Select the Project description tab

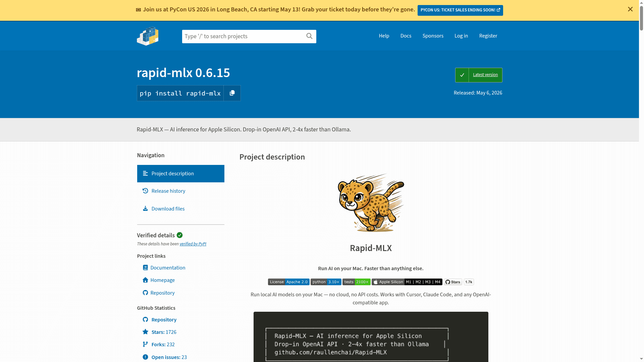(180, 174)
